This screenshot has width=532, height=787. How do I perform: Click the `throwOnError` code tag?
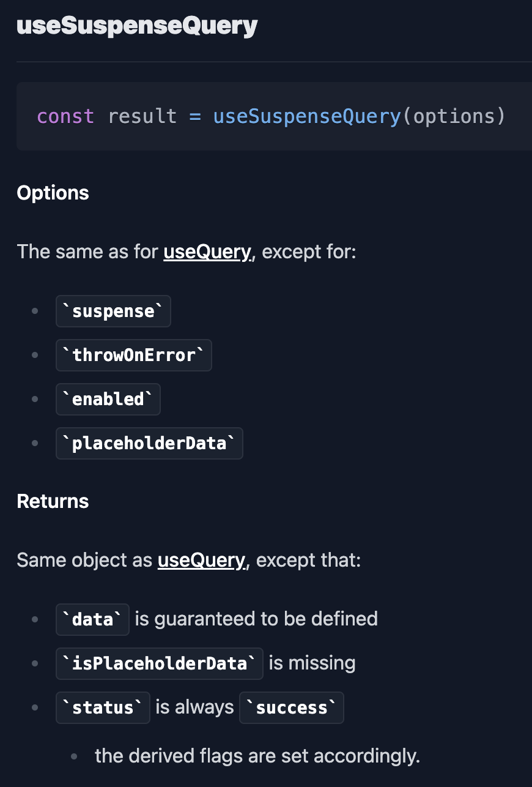point(134,355)
